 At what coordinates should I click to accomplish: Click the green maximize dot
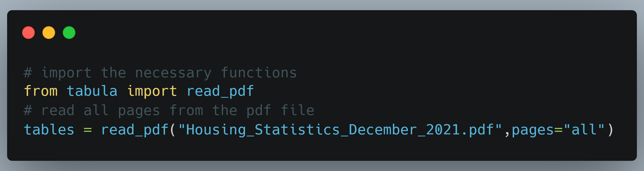69,33
